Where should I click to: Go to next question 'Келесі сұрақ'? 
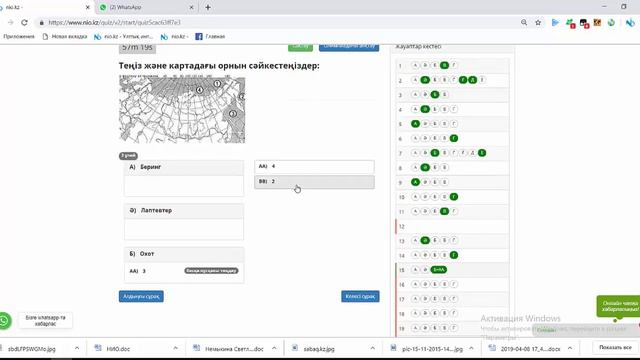click(360, 296)
